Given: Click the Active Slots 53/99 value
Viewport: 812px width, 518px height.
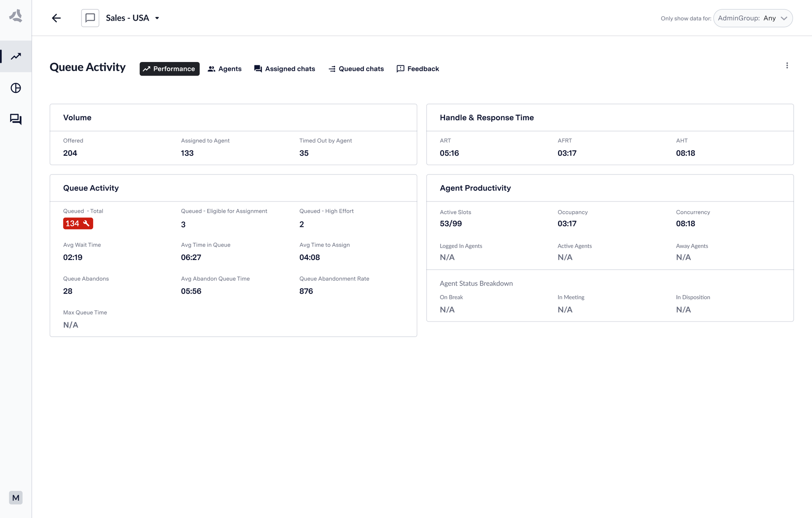Looking at the screenshot, I should pyautogui.click(x=450, y=223).
